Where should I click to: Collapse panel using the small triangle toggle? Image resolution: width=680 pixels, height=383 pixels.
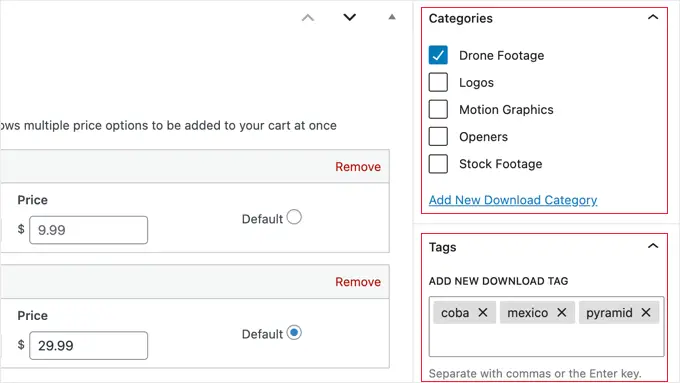[x=392, y=17]
